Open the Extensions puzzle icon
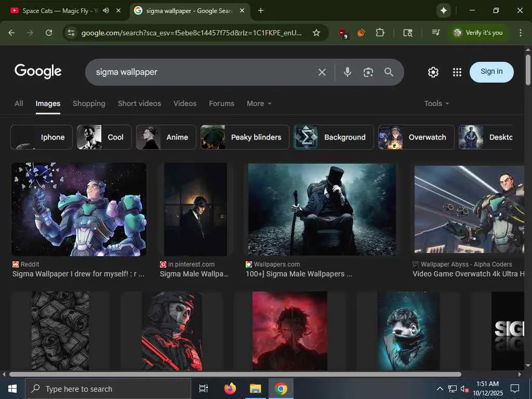The width and height of the screenshot is (532, 399). 380,33
